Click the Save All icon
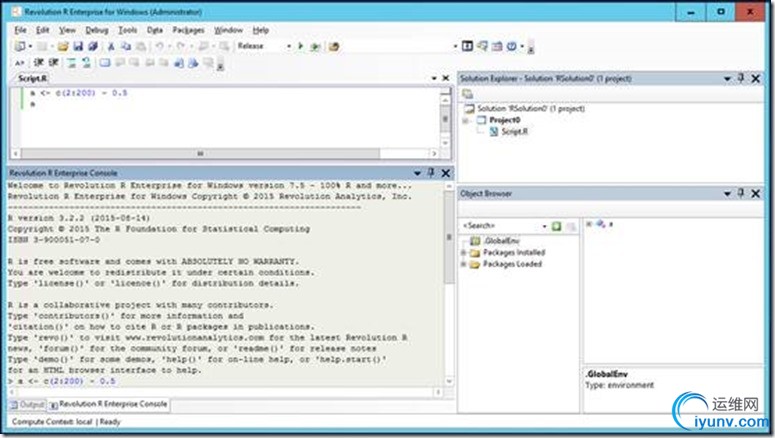Screen dimensions: 775x438 pos(93,46)
